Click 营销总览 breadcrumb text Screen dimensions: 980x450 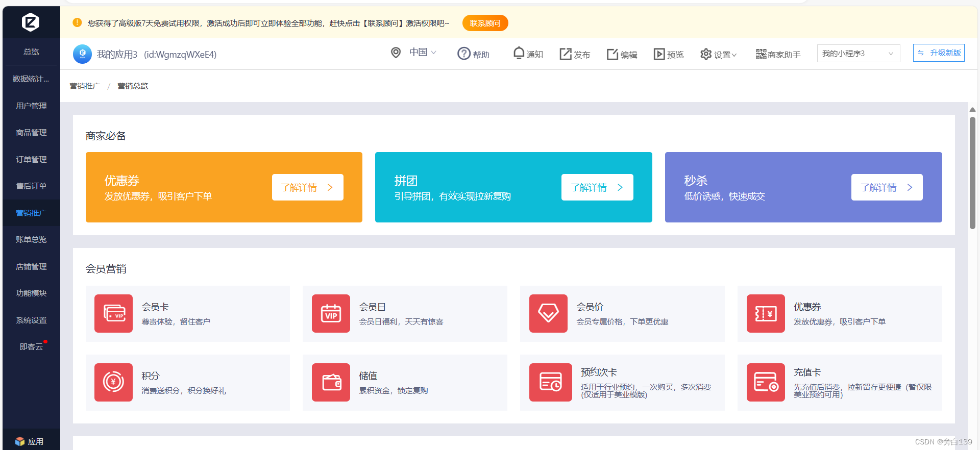tap(133, 86)
